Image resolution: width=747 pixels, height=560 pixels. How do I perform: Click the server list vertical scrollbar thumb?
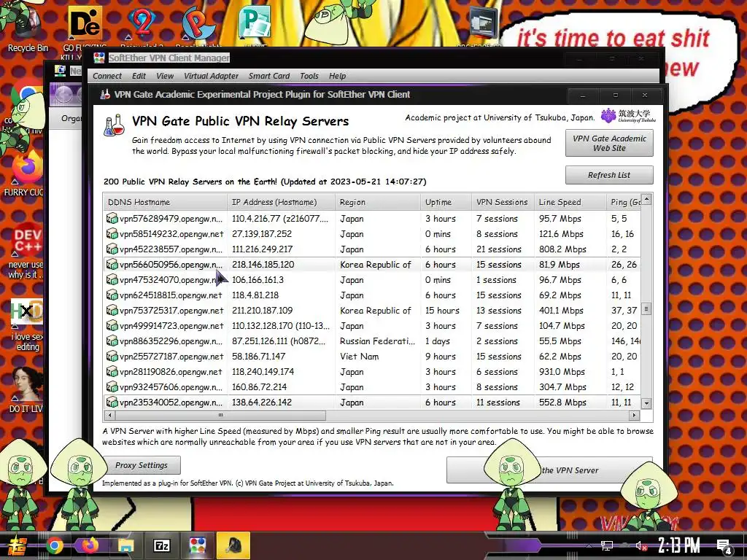tap(646, 309)
